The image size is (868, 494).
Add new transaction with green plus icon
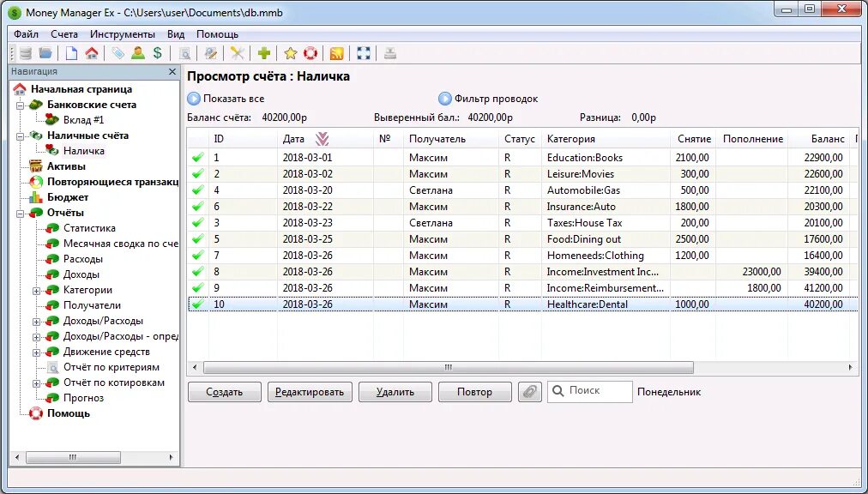264,53
